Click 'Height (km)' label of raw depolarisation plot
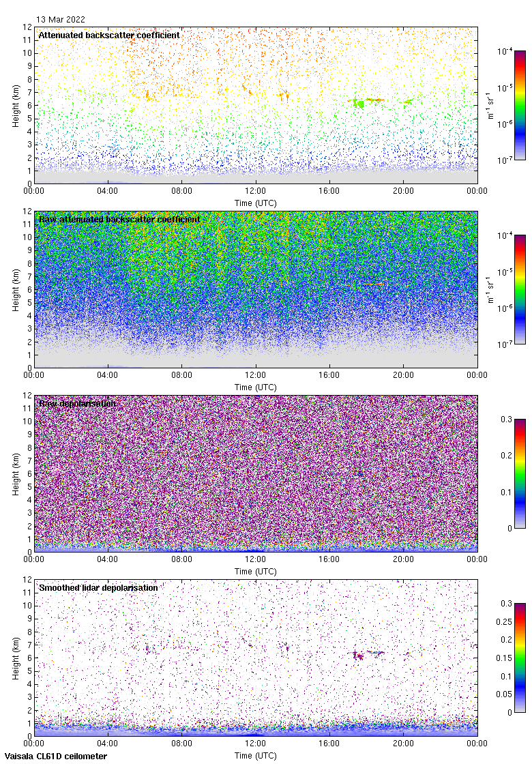This screenshot has height=764, width=532. pos(15,473)
